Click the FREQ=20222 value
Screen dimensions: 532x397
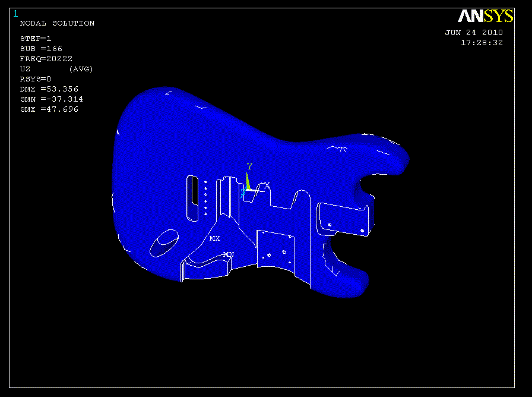click(46, 59)
